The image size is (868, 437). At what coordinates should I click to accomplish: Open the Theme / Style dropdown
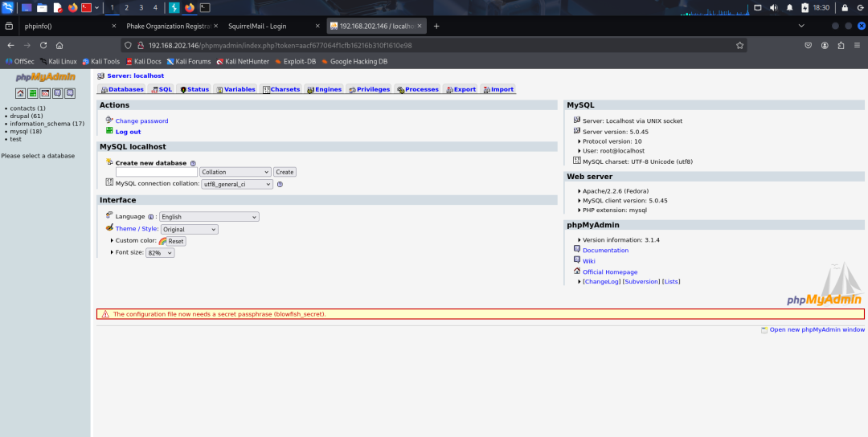click(x=190, y=229)
